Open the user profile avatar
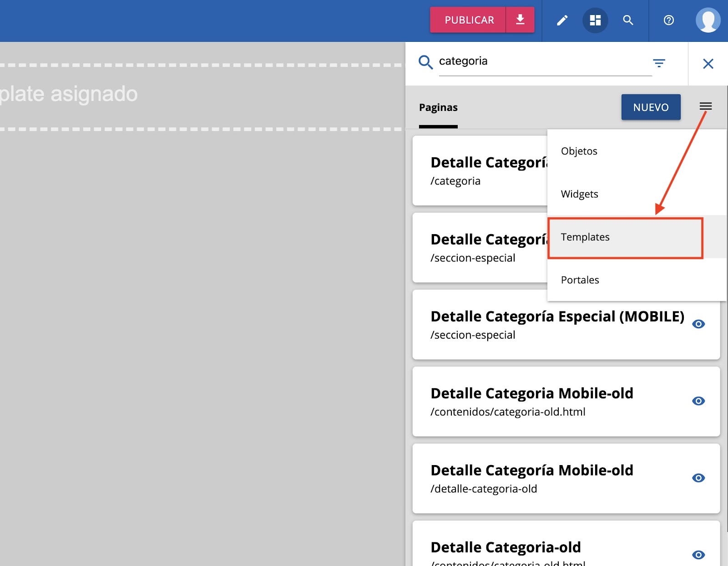 click(708, 20)
